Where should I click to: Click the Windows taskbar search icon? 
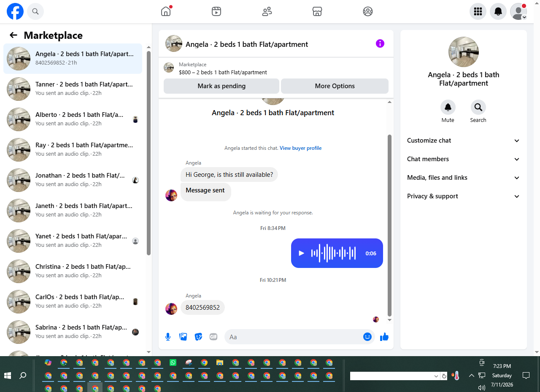pyautogui.click(x=23, y=375)
